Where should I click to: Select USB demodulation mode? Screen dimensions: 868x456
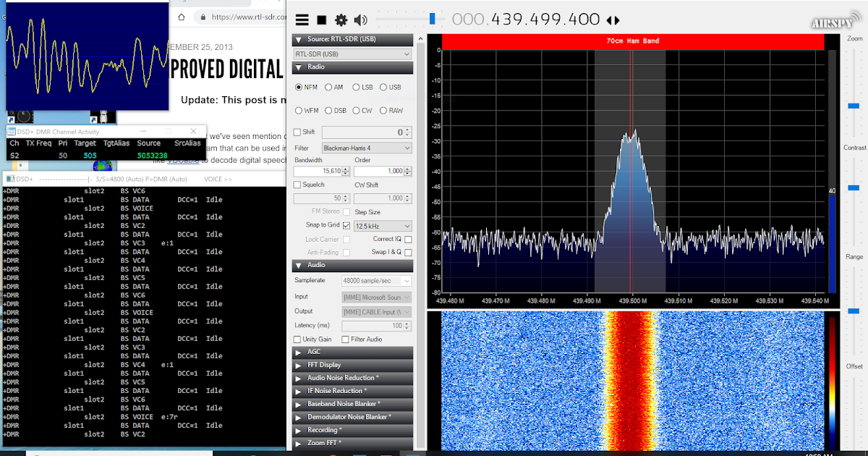coord(383,87)
